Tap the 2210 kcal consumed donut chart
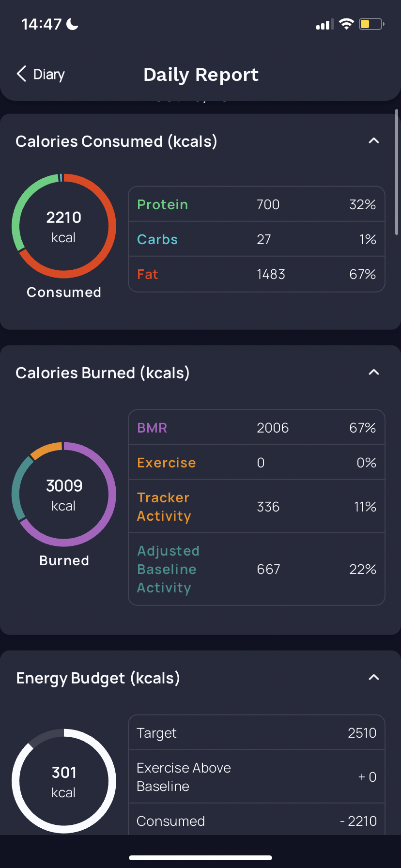This screenshot has height=868, width=401. point(64,226)
